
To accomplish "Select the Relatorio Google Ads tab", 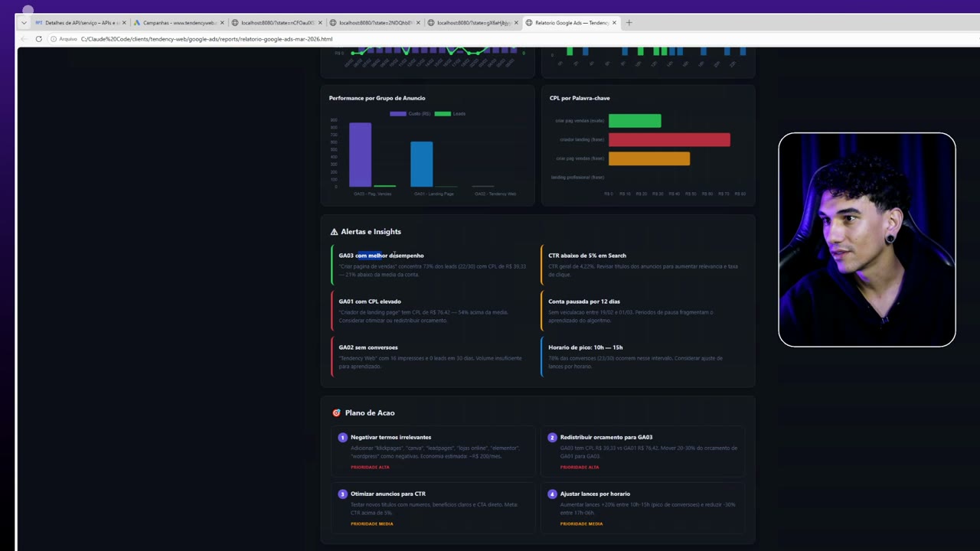I will coord(571,23).
